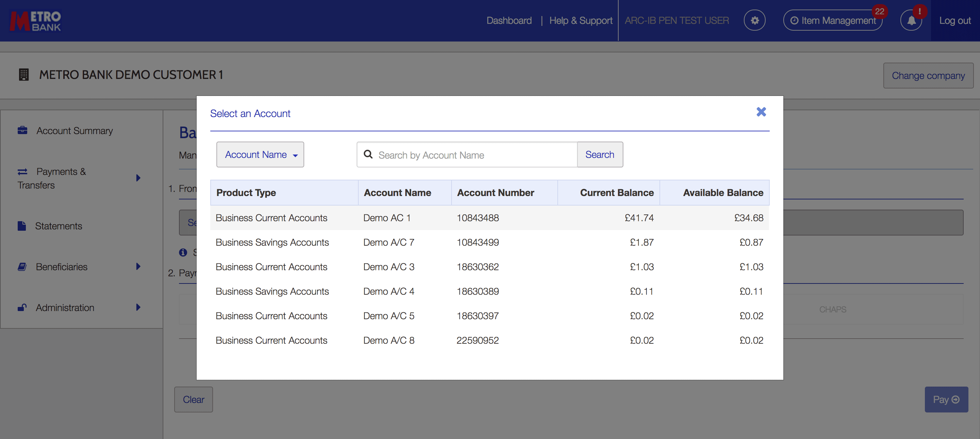
Task: Expand the Beneficiaries submenu arrow
Action: tap(138, 266)
